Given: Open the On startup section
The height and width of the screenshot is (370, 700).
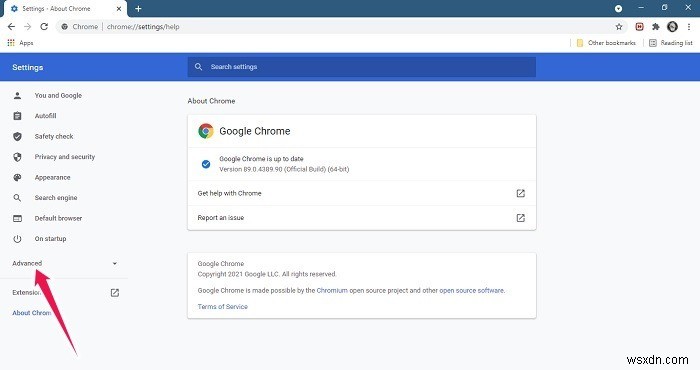Looking at the screenshot, I should (50, 239).
